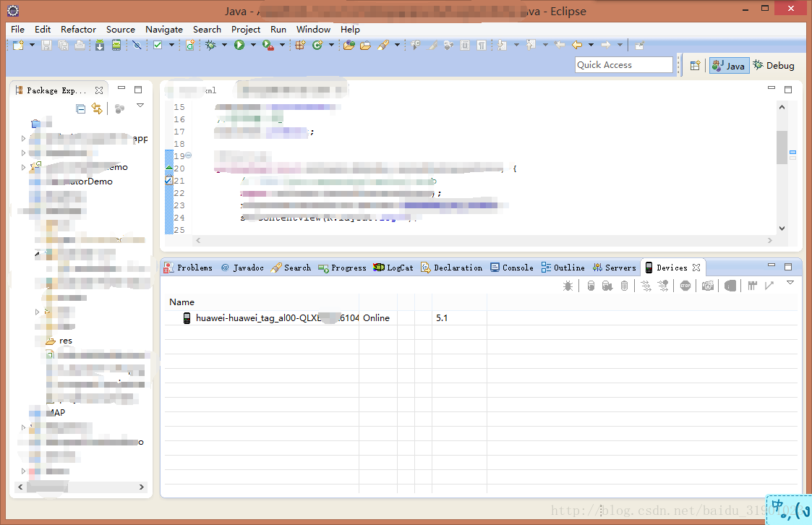Screen dimensions: 812x525
Task: Click the New wizard toolbar icon
Action: click(x=18, y=46)
